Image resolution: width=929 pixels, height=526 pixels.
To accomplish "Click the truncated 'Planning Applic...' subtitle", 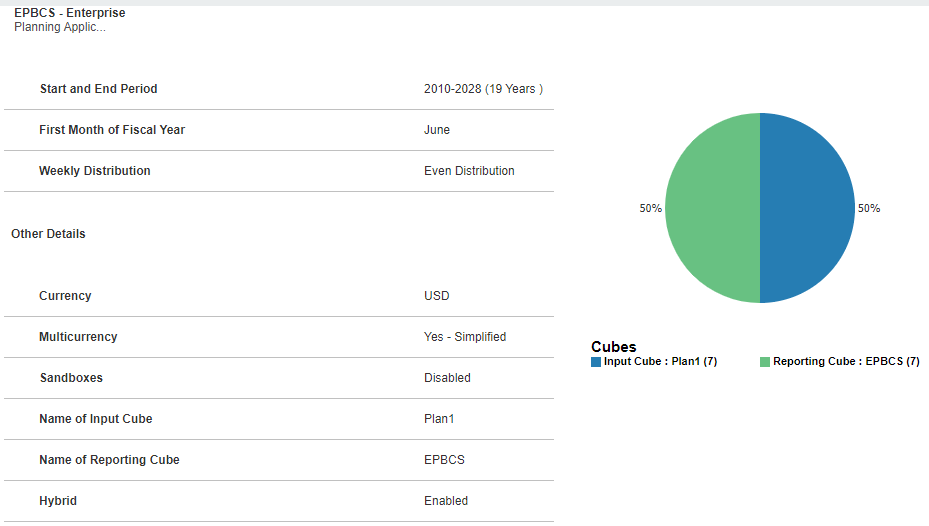I will pyautogui.click(x=60, y=27).
